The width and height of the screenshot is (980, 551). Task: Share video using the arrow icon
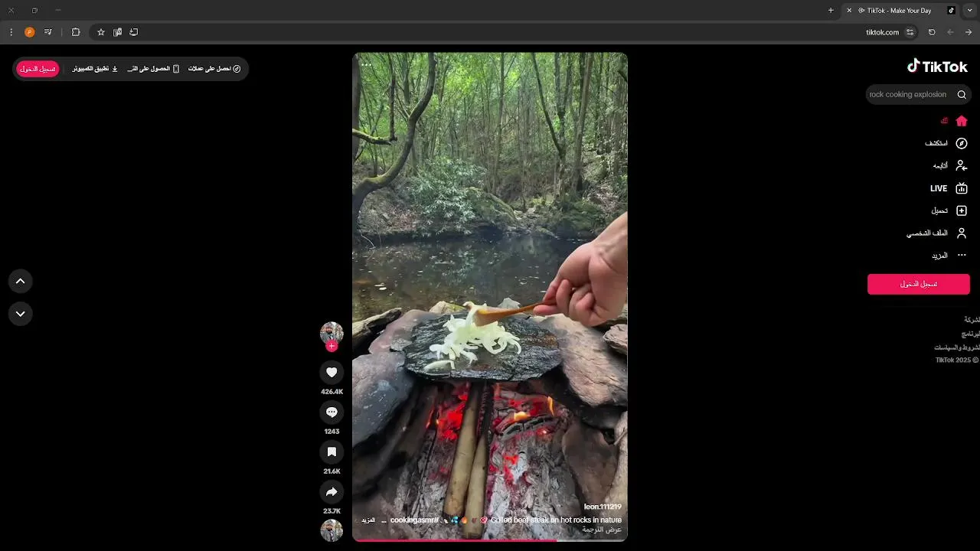click(x=332, y=492)
